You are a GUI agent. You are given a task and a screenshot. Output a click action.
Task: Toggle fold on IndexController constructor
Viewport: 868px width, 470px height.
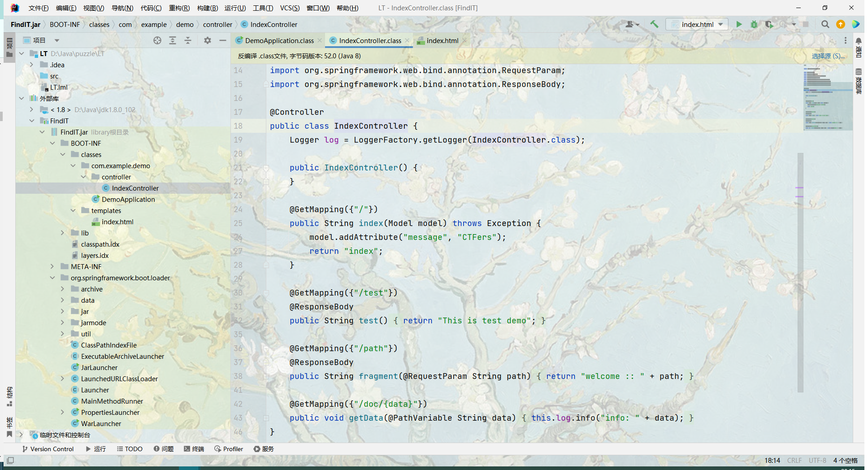coord(266,168)
